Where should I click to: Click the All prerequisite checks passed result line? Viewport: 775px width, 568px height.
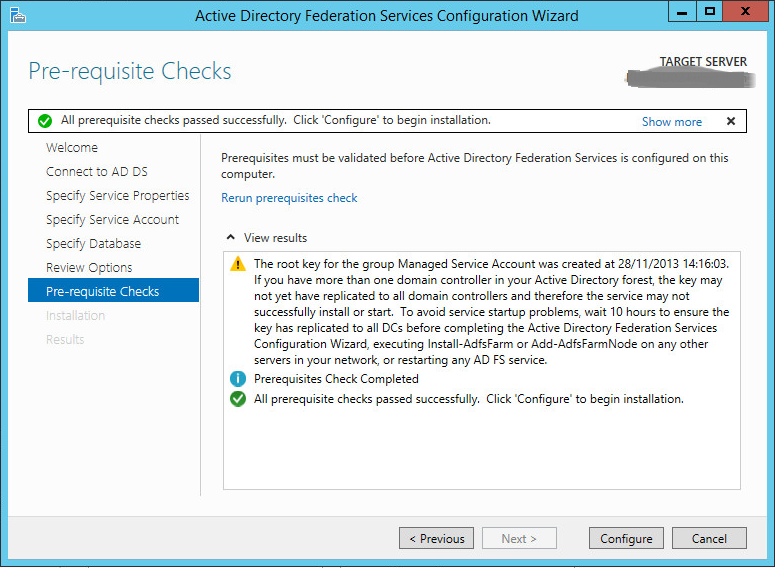(x=469, y=399)
